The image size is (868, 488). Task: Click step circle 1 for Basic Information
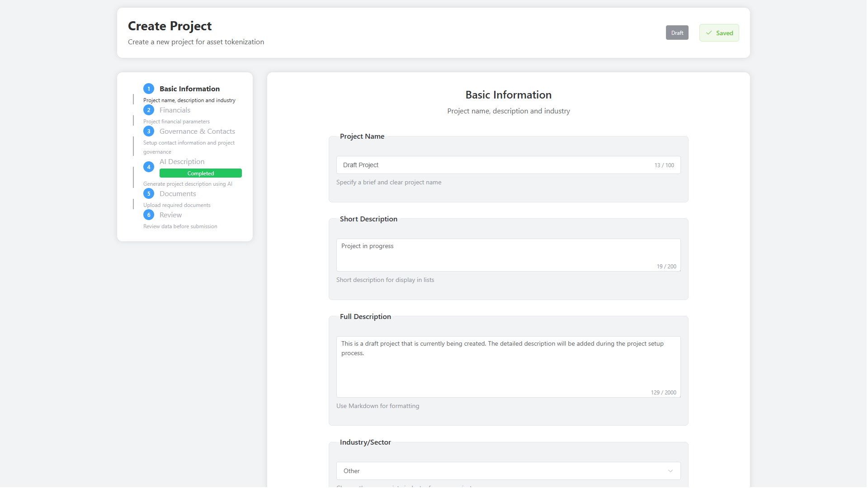coord(149,89)
